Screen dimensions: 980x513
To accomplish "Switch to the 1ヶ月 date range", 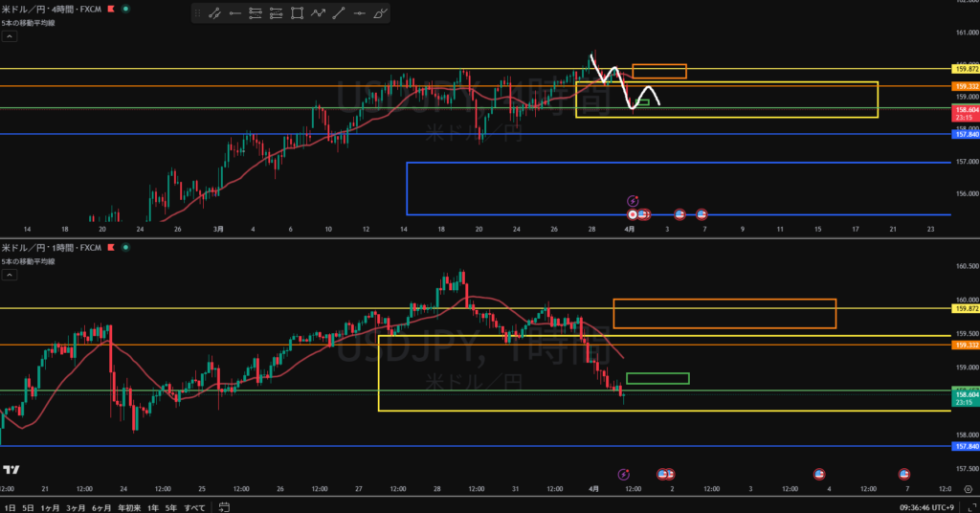I will click(x=48, y=506).
